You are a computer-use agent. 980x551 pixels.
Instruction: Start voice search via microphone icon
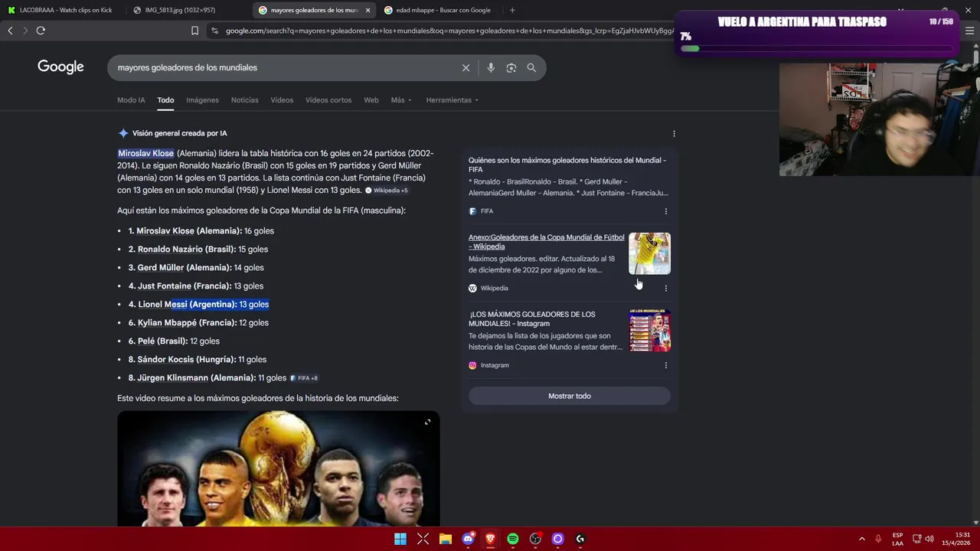click(x=491, y=67)
